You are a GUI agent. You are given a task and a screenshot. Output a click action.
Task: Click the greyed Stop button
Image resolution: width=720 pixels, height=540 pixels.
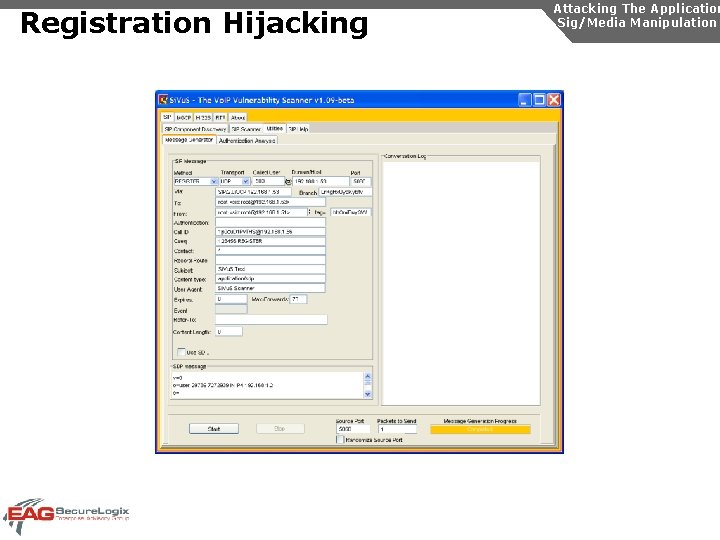pyautogui.click(x=280, y=428)
